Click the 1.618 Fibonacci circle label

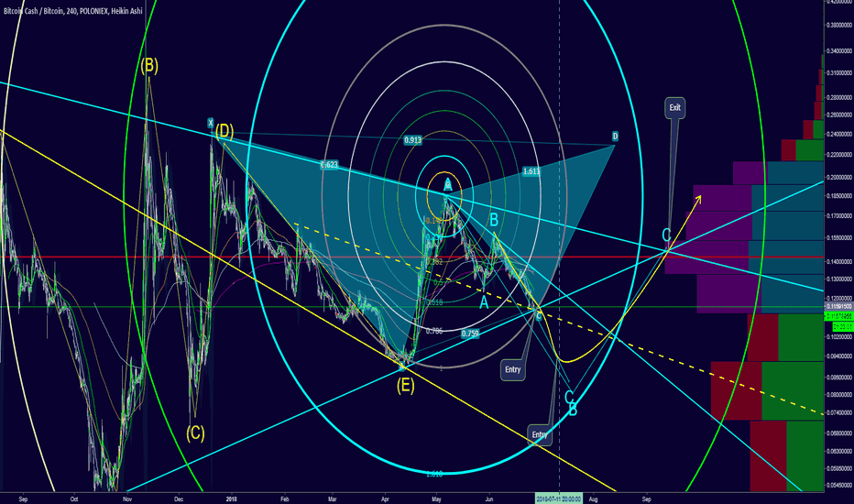tap(434, 474)
